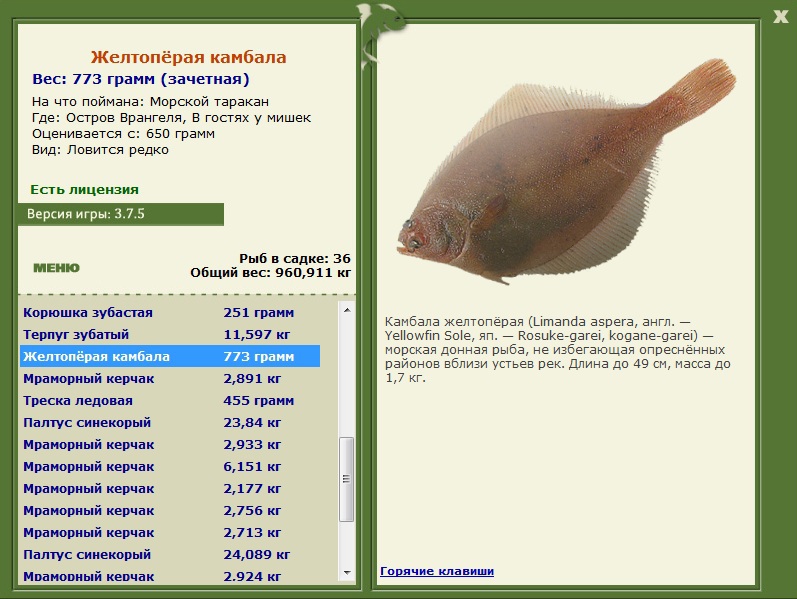This screenshot has height=599, width=797.
Task: Click the Вид: Ловится редко line
Action: (x=100, y=150)
